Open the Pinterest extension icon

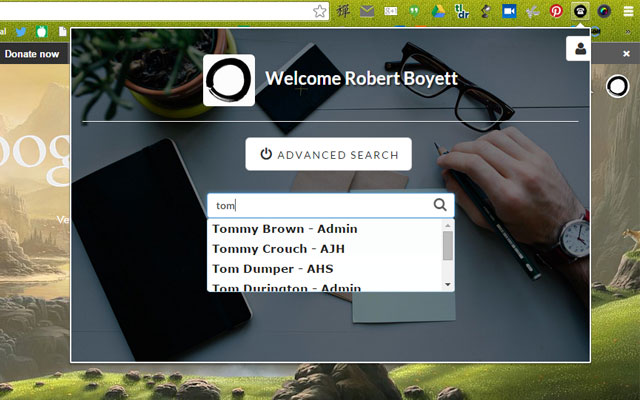[x=556, y=11]
